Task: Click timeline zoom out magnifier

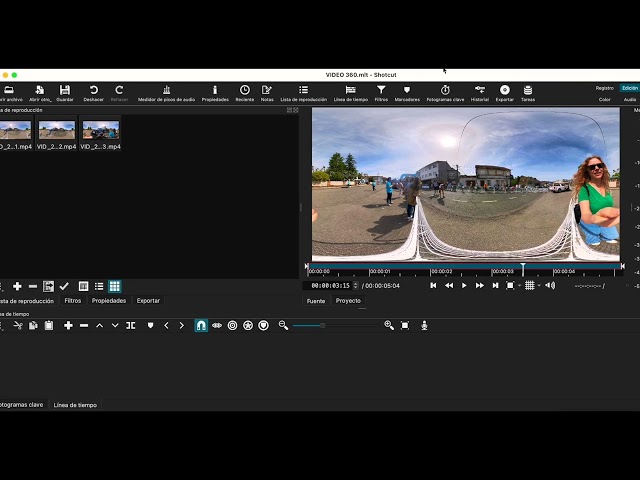Action: (x=283, y=325)
